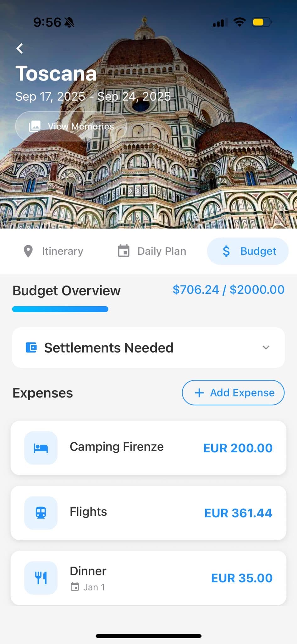Tap the Budget dollar sign icon
The height and width of the screenshot is (644, 297).
226,251
